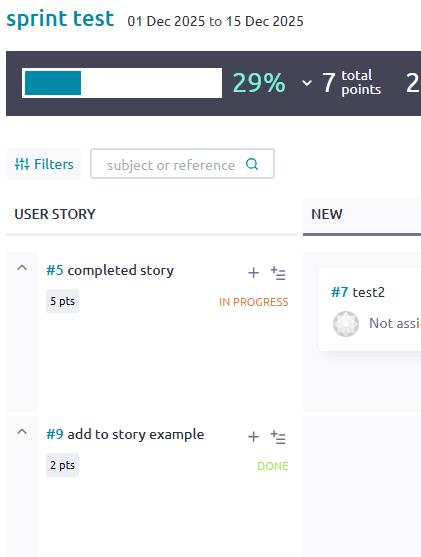Click the unassigned avatar on task #7
Image resolution: width=421 pixels, height=557 pixels.
coord(346,324)
